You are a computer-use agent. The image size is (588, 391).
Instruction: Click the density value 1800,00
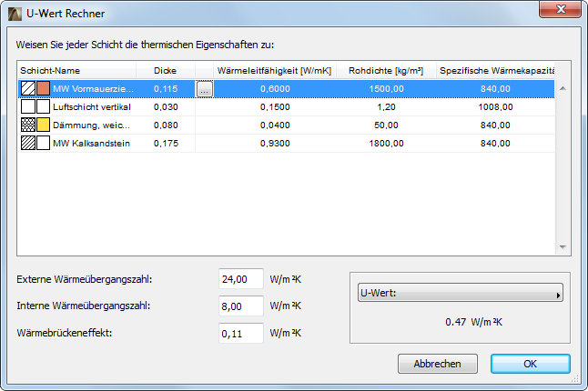tap(386, 143)
